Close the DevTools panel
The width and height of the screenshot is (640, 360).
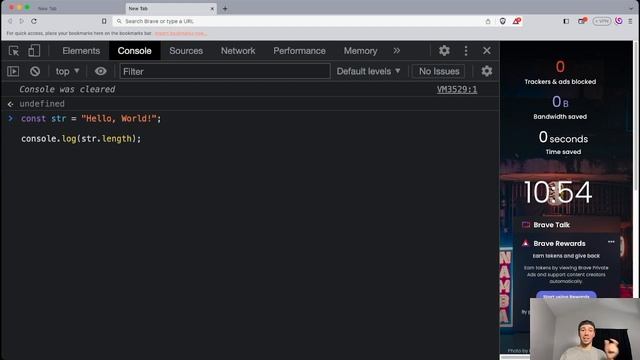487,51
